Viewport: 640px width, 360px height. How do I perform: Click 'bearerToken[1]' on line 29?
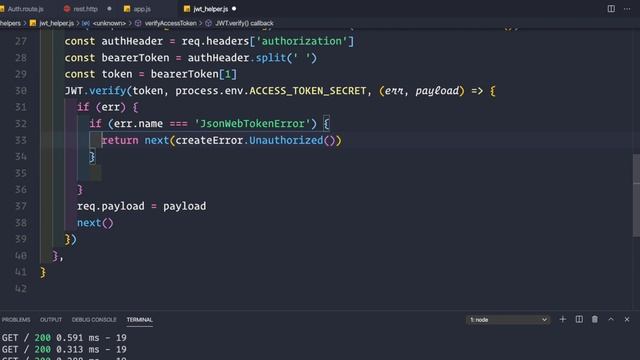(x=193, y=74)
